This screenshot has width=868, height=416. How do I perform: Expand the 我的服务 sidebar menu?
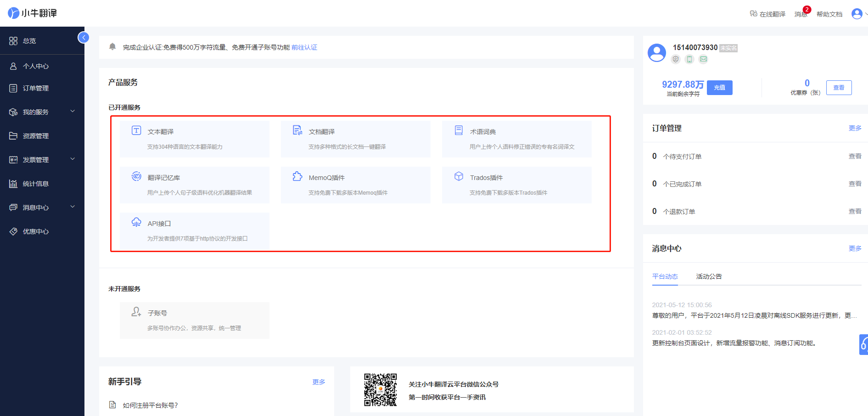click(72, 112)
